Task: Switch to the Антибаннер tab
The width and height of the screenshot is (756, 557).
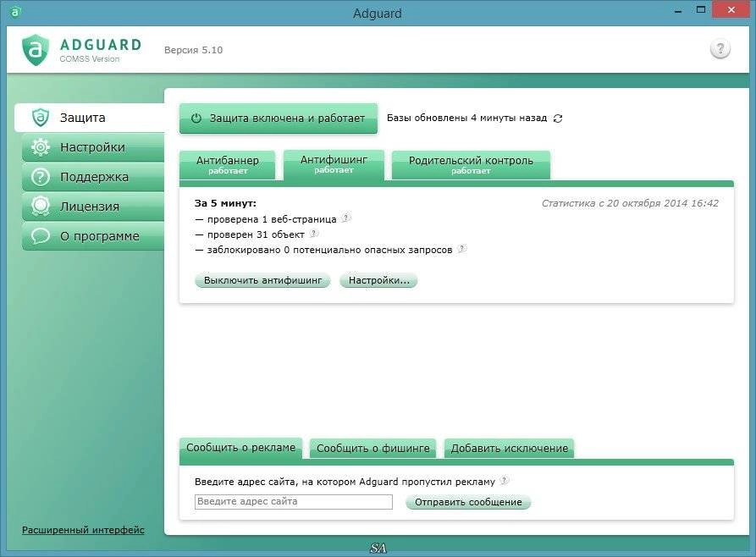Action: [x=227, y=165]
